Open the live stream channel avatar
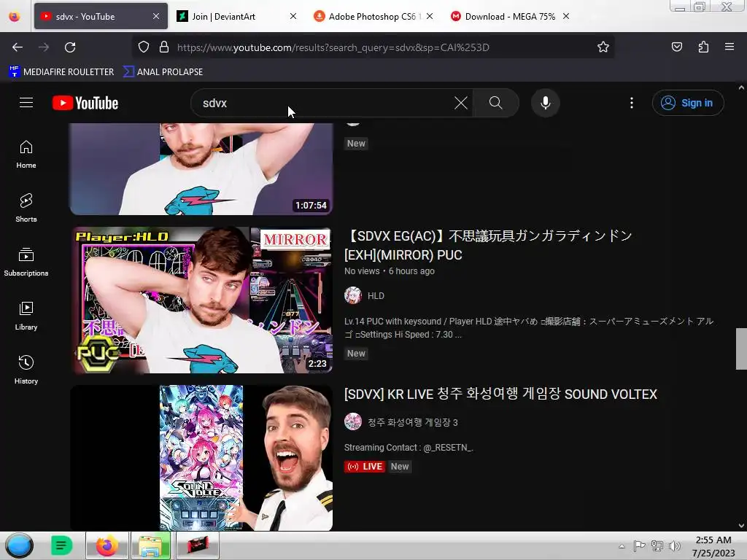Viewport: 747px width, 560px height. pyautogui.click(x=353, y=422)
